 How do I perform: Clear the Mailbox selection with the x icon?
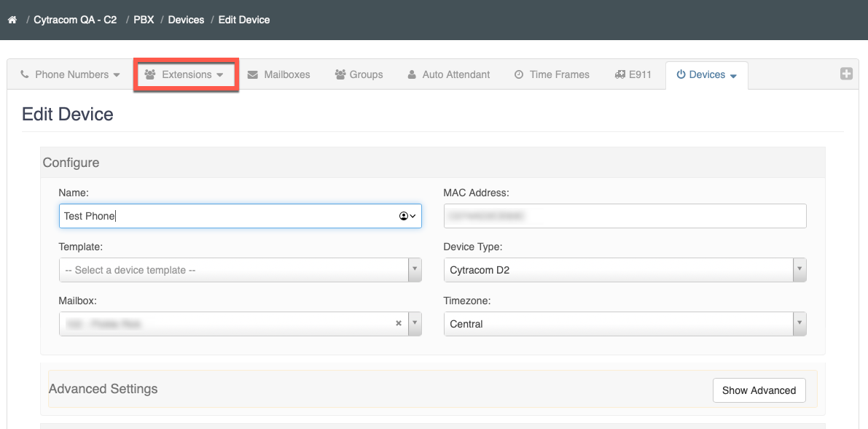tap(399, 323)
